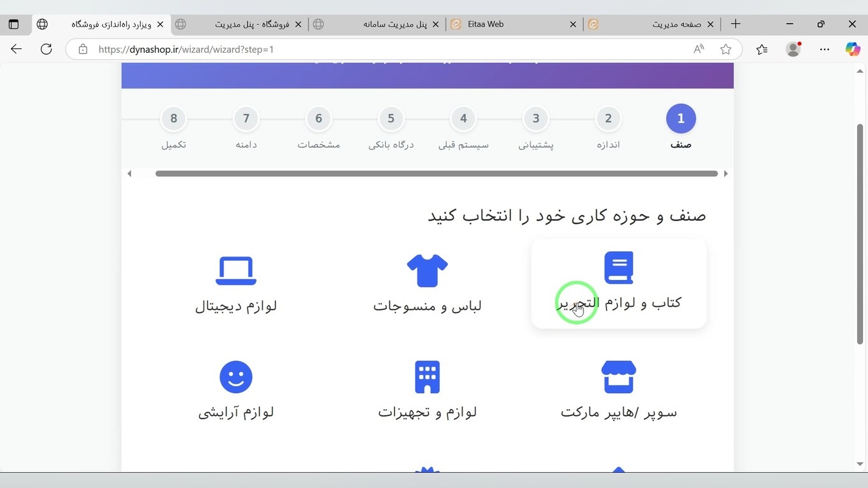The image size is (868, 488).
Task: Click the «لباس و منسوجات» label
Action: tap(427, 306)
